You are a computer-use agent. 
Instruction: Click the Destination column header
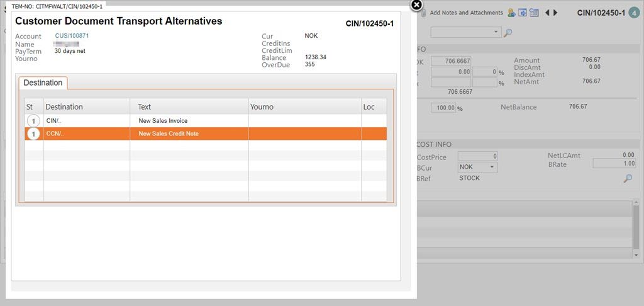click(x=64, y=107)
